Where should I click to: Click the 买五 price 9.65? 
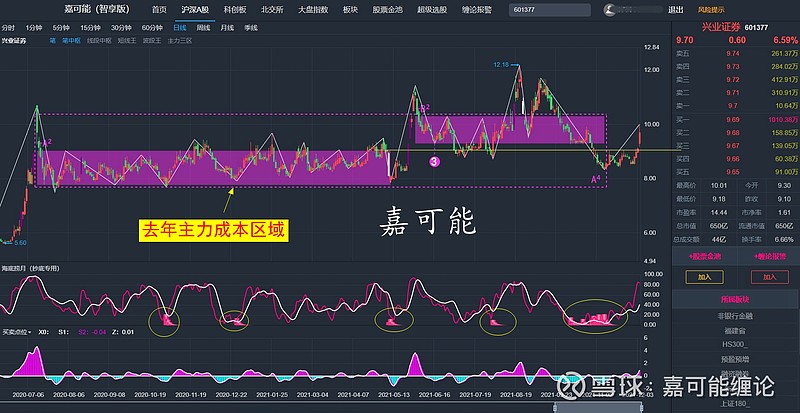click(732, 172)
